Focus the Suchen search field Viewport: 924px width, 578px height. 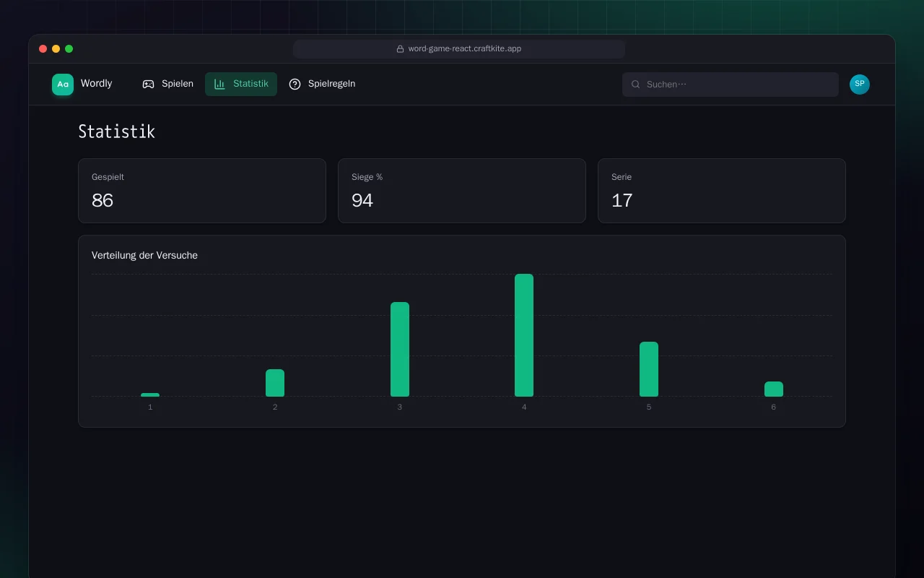click(731, 85)
